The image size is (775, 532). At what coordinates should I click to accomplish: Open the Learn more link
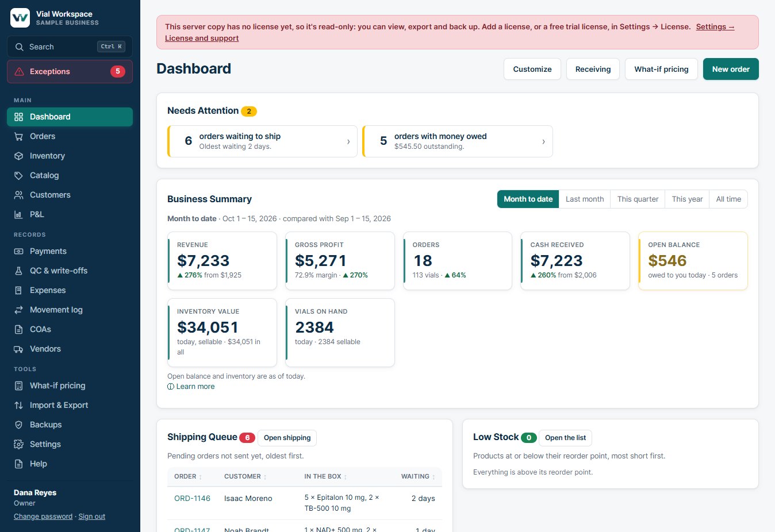(191, 387)
